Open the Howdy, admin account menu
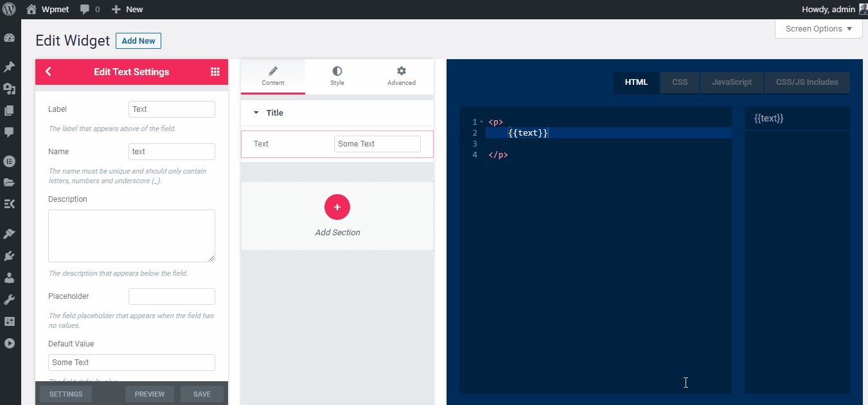The height and width of the screenshot is (405, 868). tap(829, 9)
